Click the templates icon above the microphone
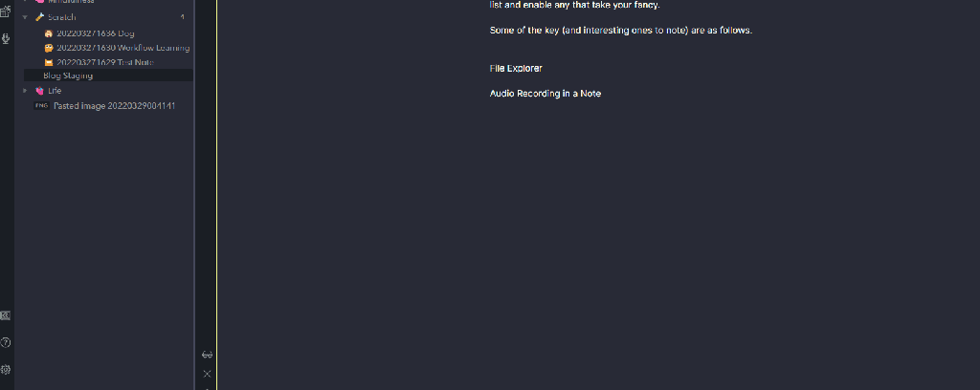Viewport: 980px width, 390px height. (6, 11)
